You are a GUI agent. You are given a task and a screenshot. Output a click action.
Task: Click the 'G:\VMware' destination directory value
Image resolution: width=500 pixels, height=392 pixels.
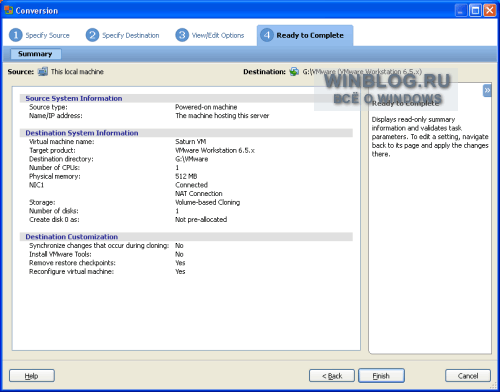click(x=192, y=159)
